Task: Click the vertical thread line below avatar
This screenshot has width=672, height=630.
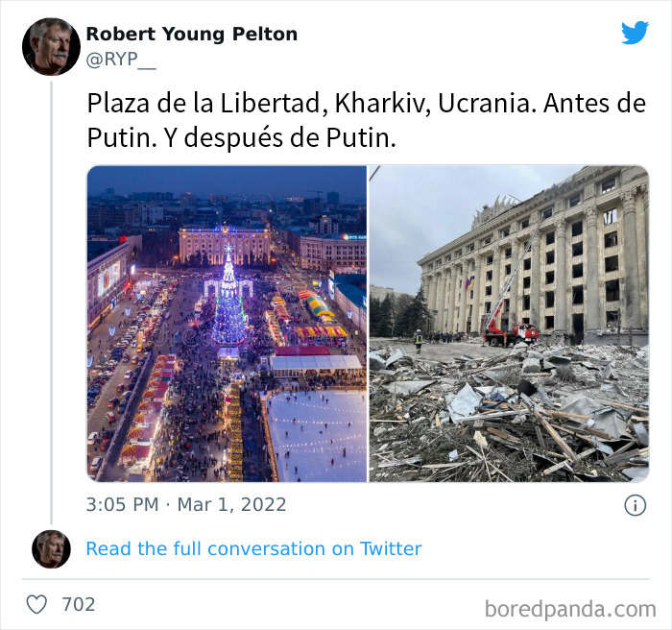Action: (51, 303)
